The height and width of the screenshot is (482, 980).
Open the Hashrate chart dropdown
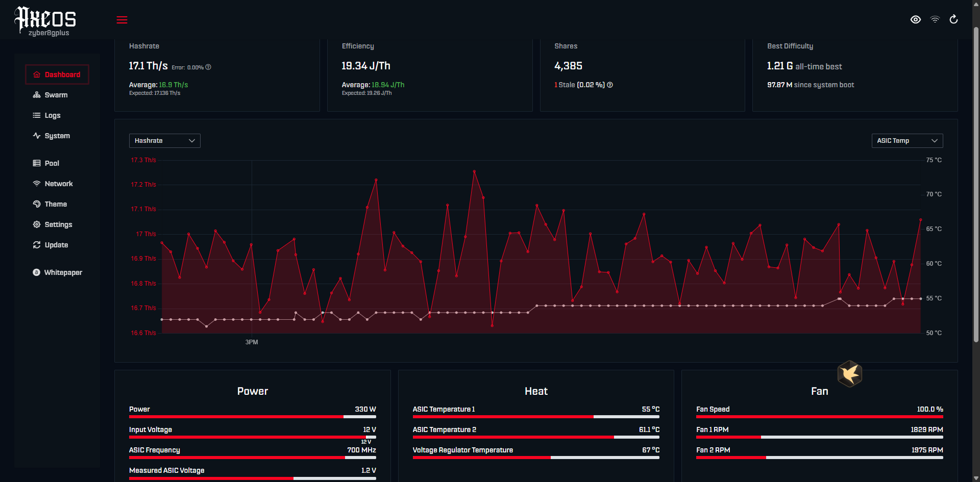pyautogui.click(x=165, y=141)
